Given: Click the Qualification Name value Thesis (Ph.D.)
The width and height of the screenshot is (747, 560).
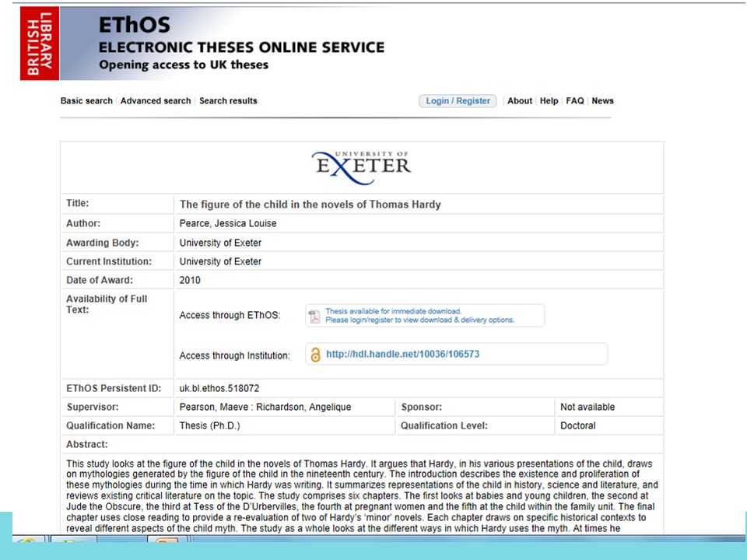Looking at the screenshot, I should (209, 425).
